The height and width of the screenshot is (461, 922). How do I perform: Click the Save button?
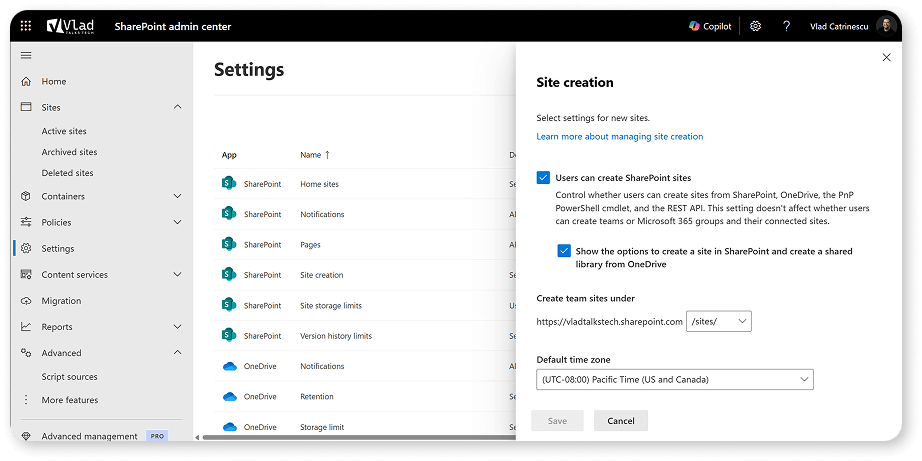pyautogui.click(x=557, y=421)
